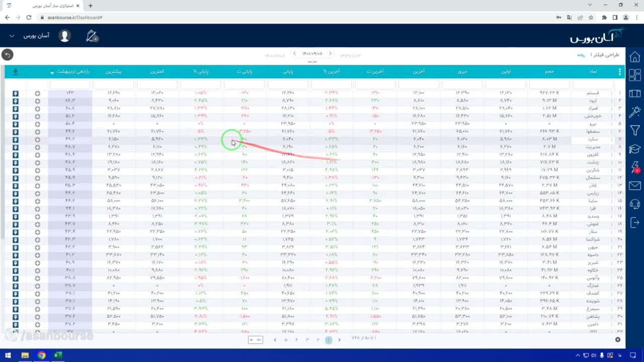The width and height of the screenshot is (644, 362).
Task: Open the envelope messages icon
Action: [x=635, y=186]
